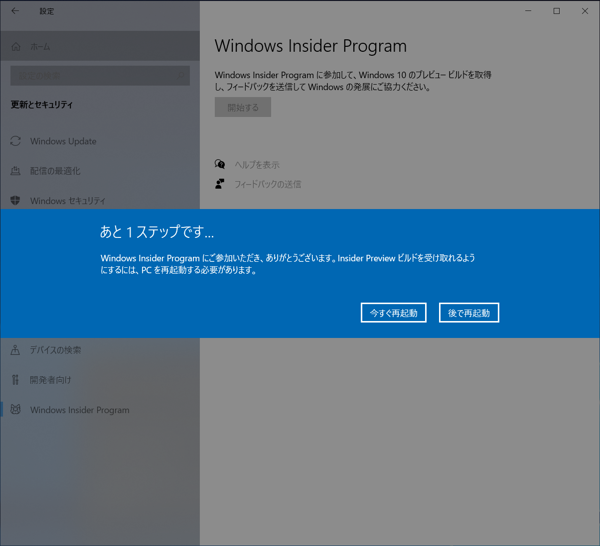
Task: Maximize the 設定 window
Action: (556, 11)
